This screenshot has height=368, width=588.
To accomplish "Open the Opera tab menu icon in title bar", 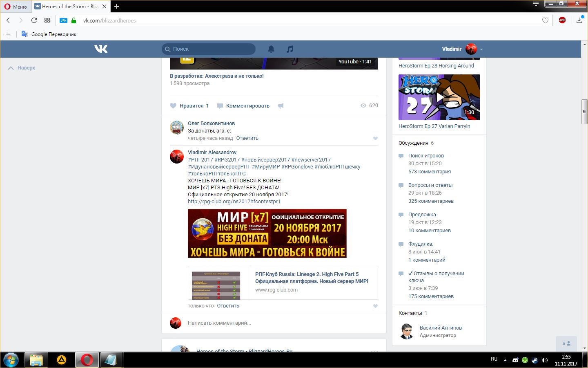I will [536, 4].
